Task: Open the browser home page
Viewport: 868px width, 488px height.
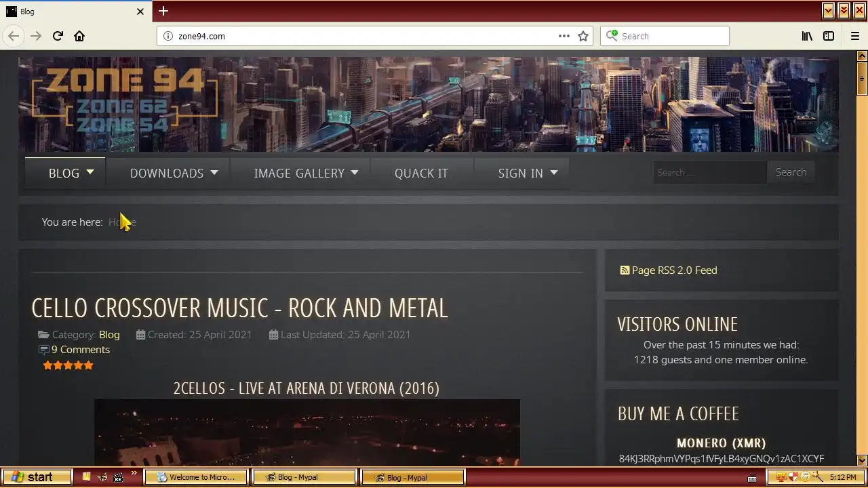Action: coord(79,36)
